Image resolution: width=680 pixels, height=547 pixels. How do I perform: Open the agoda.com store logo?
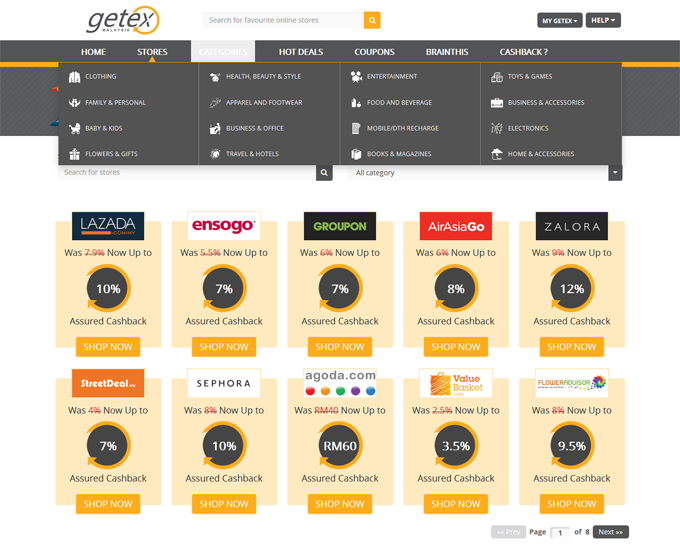(340, 383)
